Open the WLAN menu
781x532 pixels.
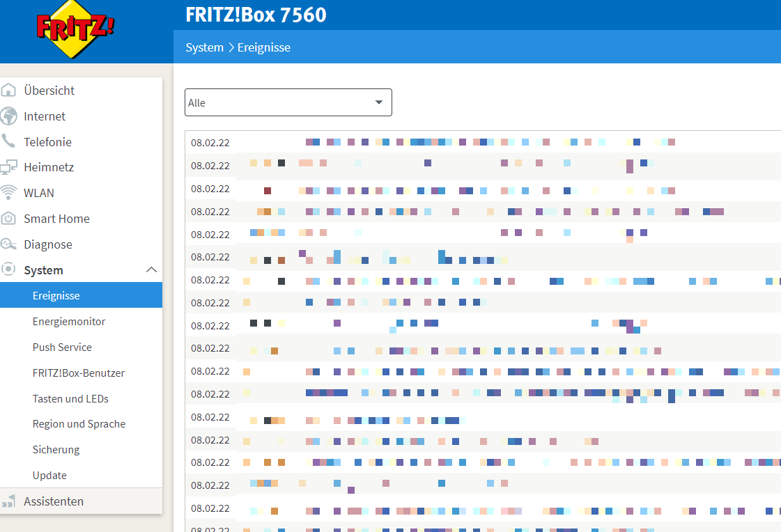pyautogui.click(x=39, y=193)
